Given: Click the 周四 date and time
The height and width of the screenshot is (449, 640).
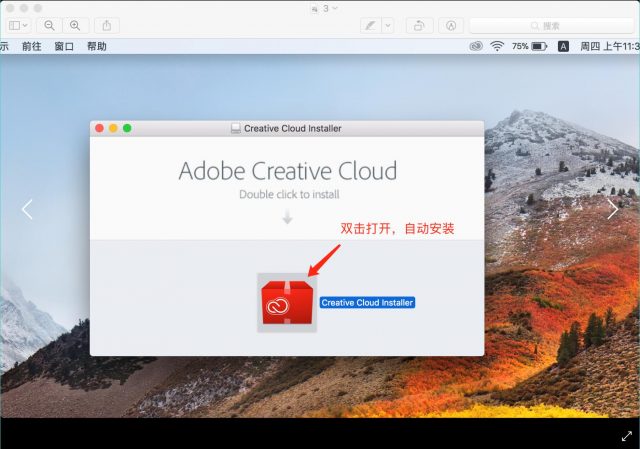Looking at the screenshot, I should (610, 47).
